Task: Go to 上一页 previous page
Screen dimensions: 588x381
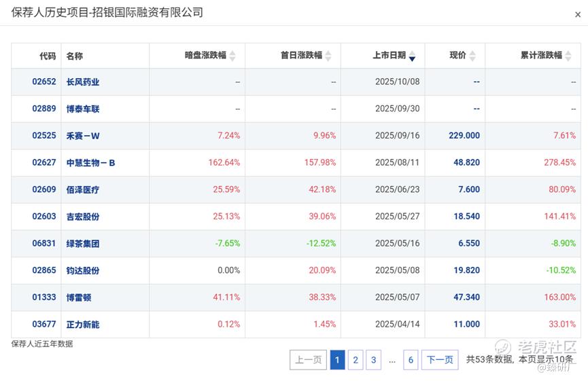Action: [308, 360]
